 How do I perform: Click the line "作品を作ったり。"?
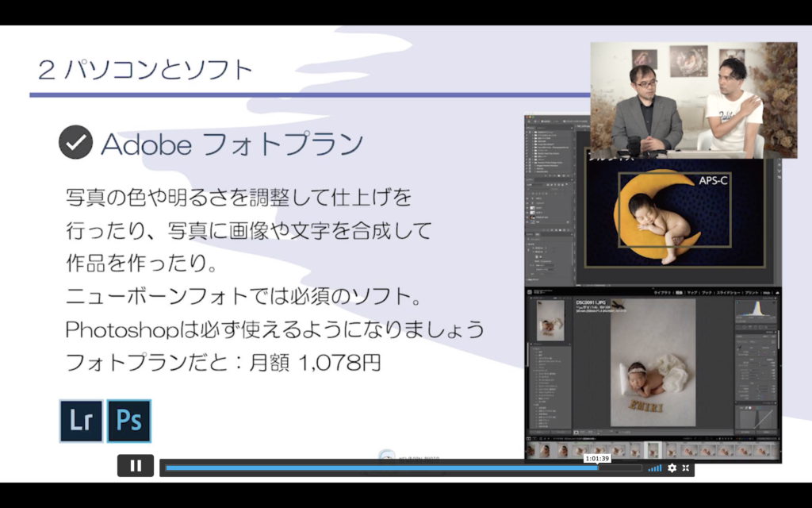pyautogui.click(x=142, y=264)
